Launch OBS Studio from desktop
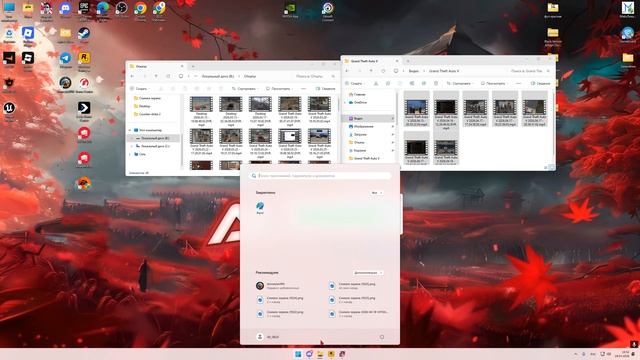Viewport: 640px width, 360px height. [x=121, y=9]
